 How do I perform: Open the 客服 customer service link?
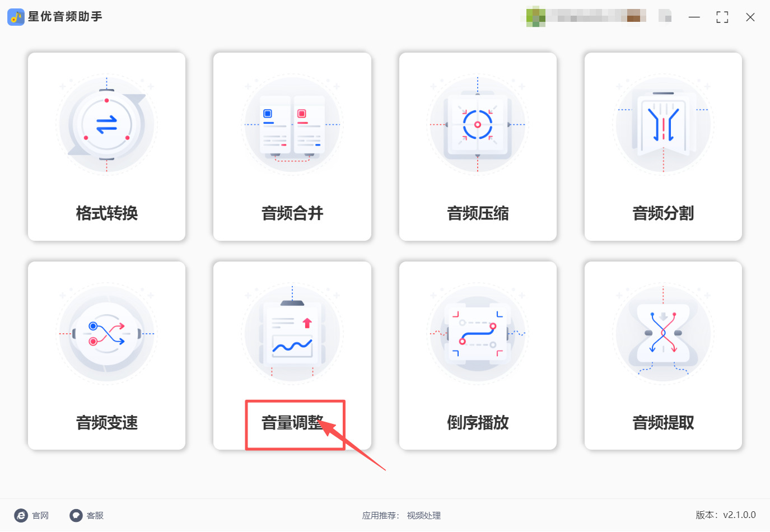click(x=87, y=515)
